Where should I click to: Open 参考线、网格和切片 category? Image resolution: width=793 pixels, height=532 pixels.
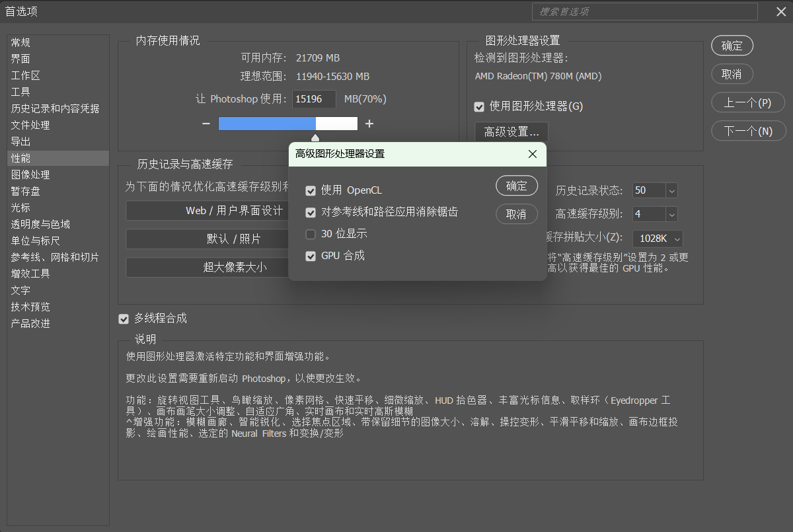[58, 257]
